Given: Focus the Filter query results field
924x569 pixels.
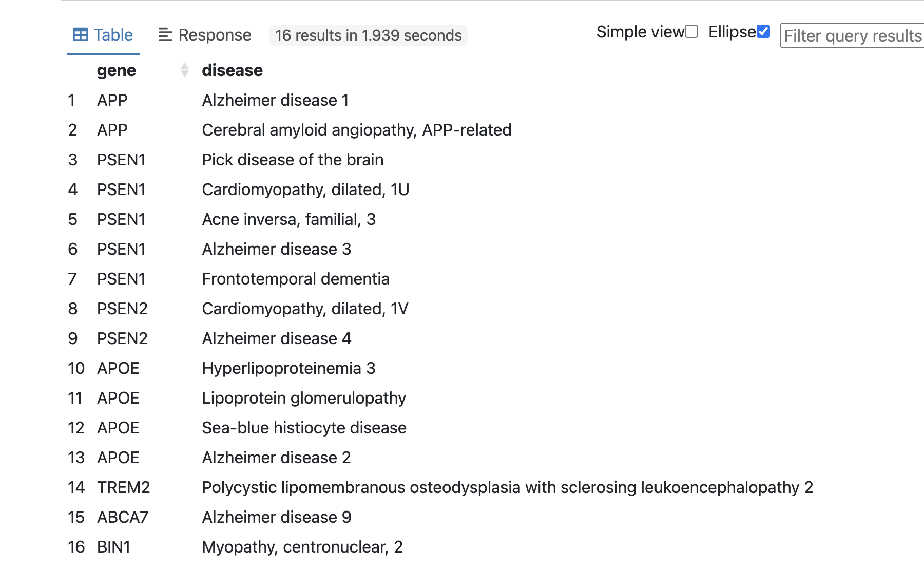Looking at the screenshot, I should (x=852, y=35).
